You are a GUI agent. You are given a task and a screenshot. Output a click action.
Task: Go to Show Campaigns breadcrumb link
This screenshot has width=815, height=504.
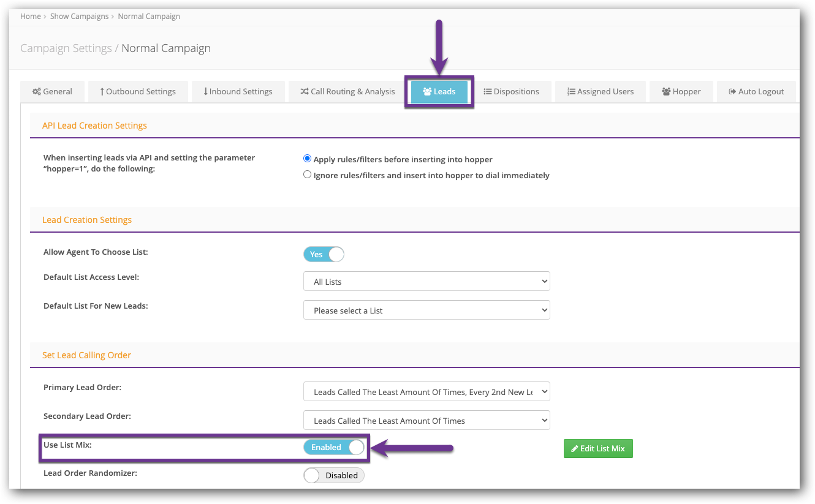coord(79,17)
